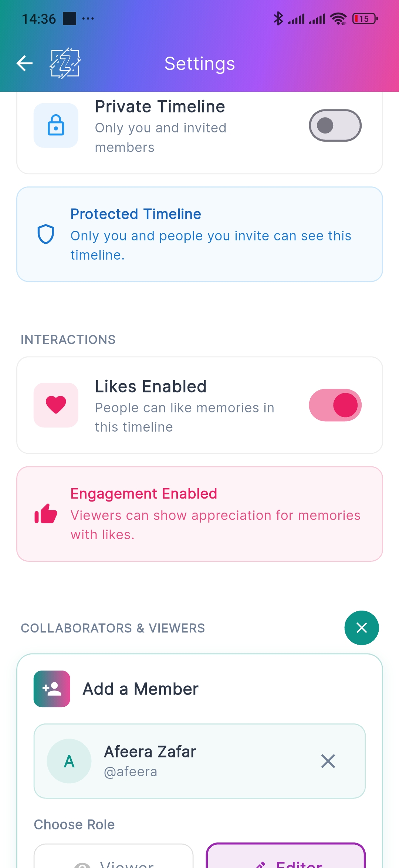This screenshot has height=868, width=399.
Task: Click Afeera Zafar's avatar circle
Action: point(69,760)
